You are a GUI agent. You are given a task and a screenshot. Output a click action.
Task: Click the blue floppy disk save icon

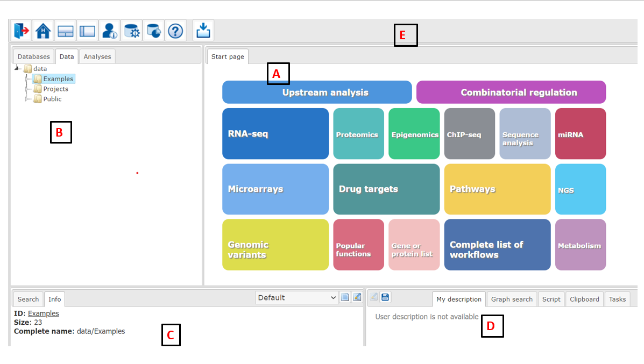point(385,297)
